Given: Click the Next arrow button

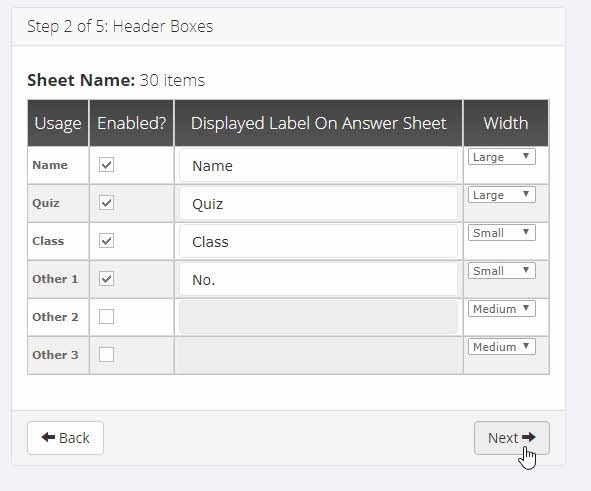Looking at the screenshot, I should 511,438.
